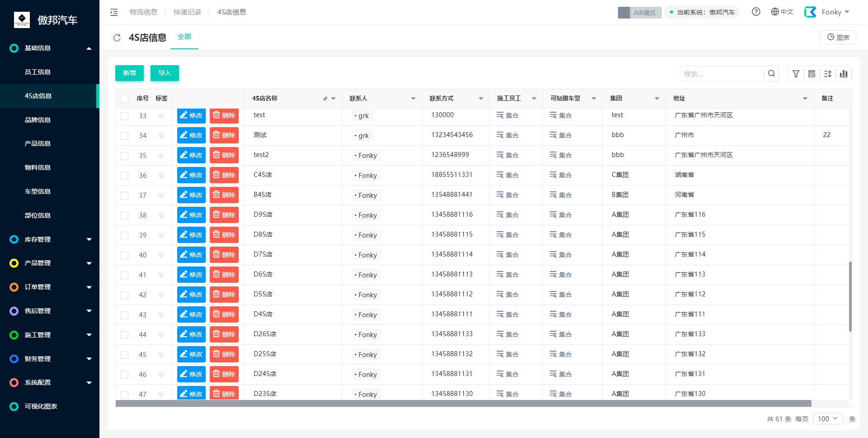Click the 可视化图表 sidebar icon item

click(14, 406)
